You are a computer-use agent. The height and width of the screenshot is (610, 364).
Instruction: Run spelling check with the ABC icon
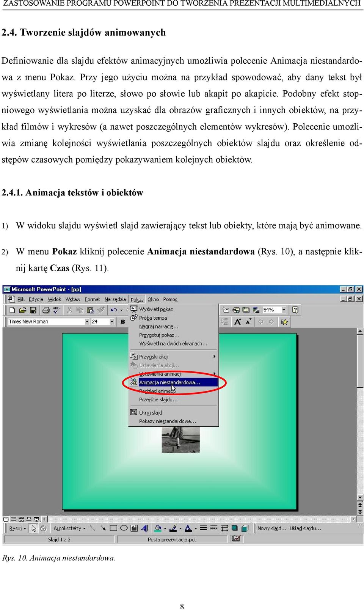pos(56,310)
